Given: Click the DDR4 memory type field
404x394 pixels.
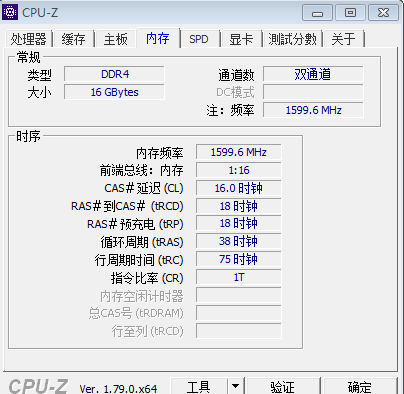Looking at the screenshot, I should coord(114,74).
